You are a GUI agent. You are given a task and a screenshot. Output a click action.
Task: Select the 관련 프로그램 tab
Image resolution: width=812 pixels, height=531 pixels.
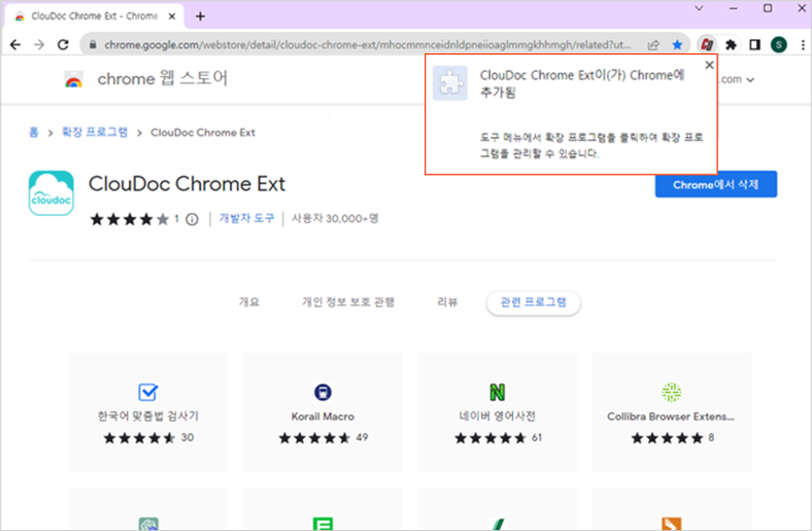click(x=532, y=303)
